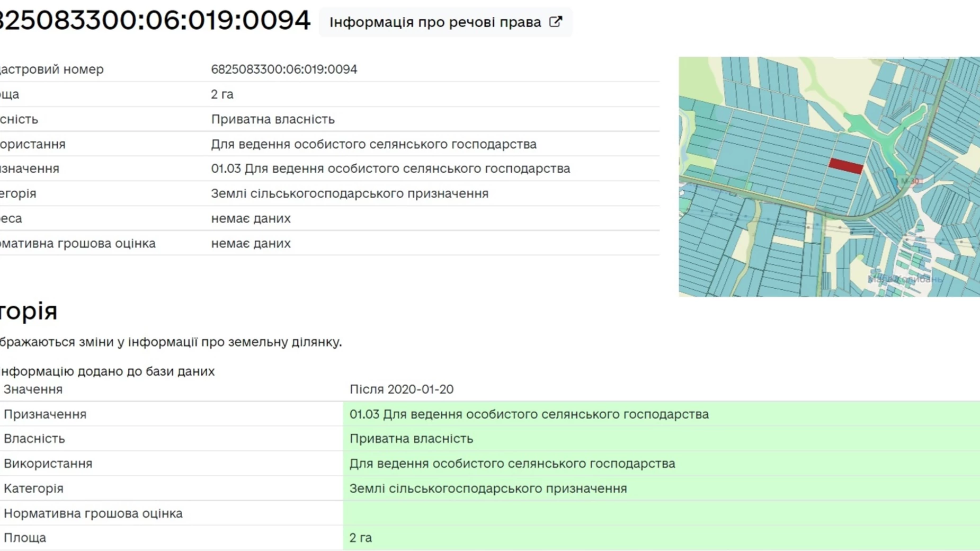The image size is (980, 551).
Task: Click the '2 га' area value in the top table
Action: click(222, 94)
